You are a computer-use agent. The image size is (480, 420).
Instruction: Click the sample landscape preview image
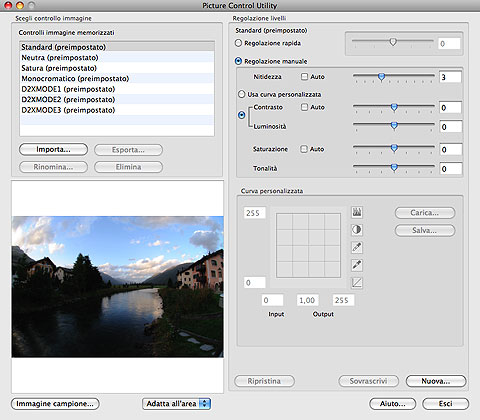tap(118, 287)
